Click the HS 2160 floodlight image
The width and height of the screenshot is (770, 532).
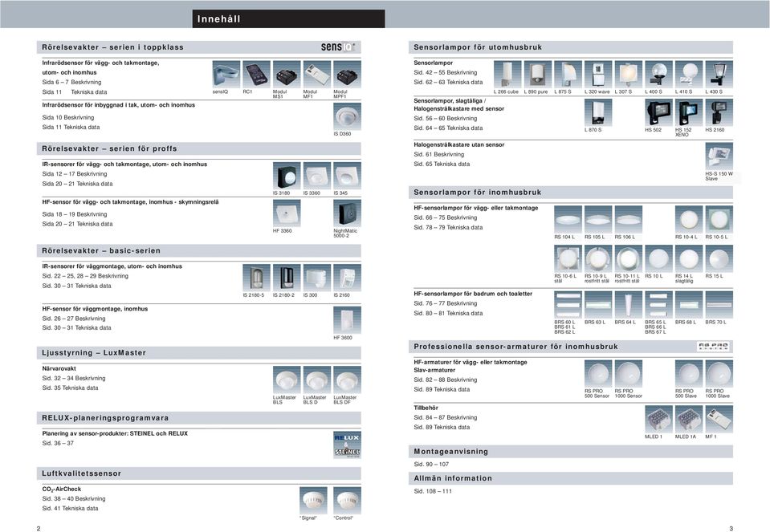point(719,112)
